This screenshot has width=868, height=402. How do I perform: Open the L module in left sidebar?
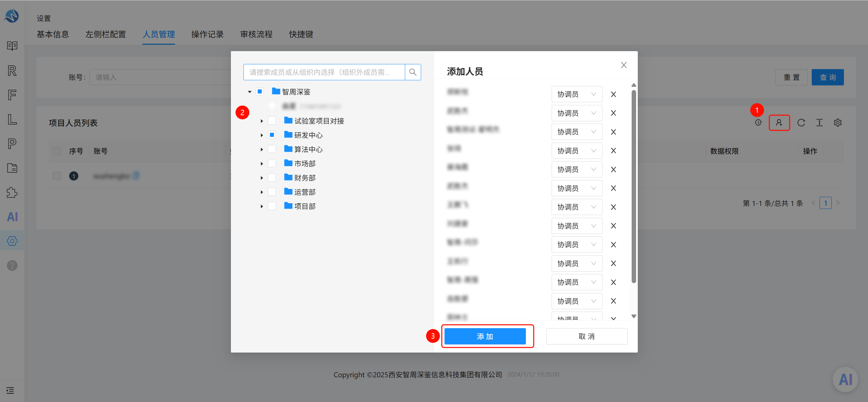pos(12,119)
